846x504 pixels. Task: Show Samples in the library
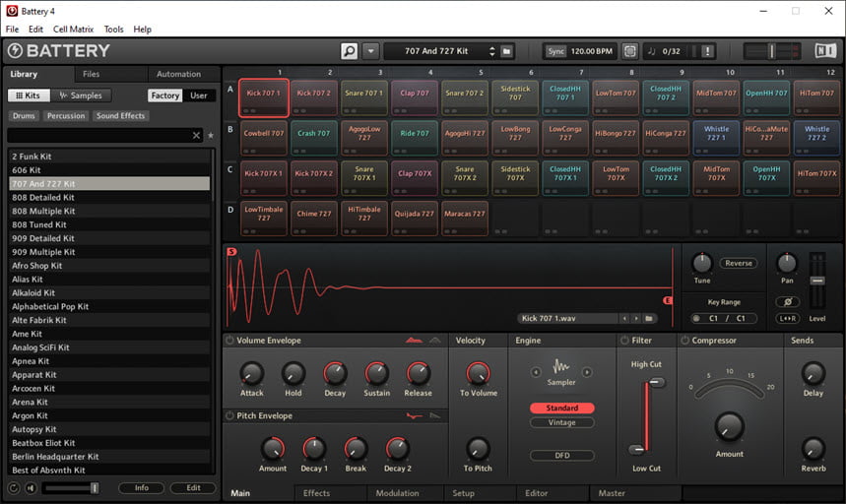tap(81, 95)
